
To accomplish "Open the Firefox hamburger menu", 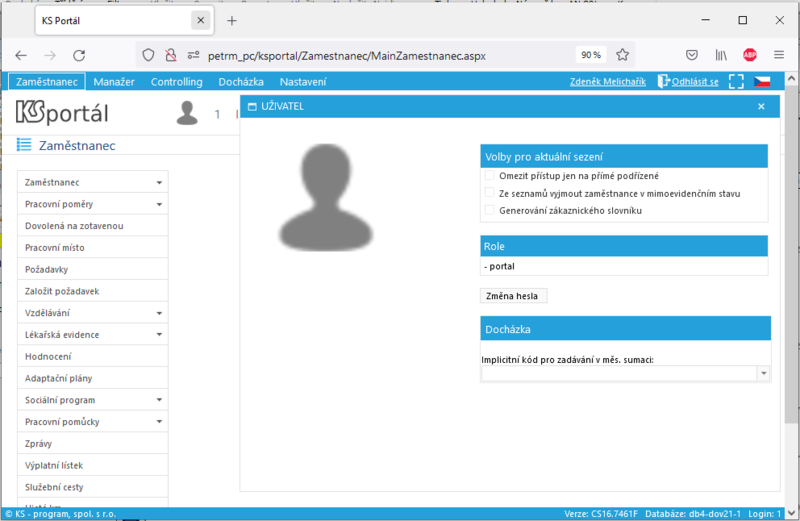I will [x=779, y=55].
